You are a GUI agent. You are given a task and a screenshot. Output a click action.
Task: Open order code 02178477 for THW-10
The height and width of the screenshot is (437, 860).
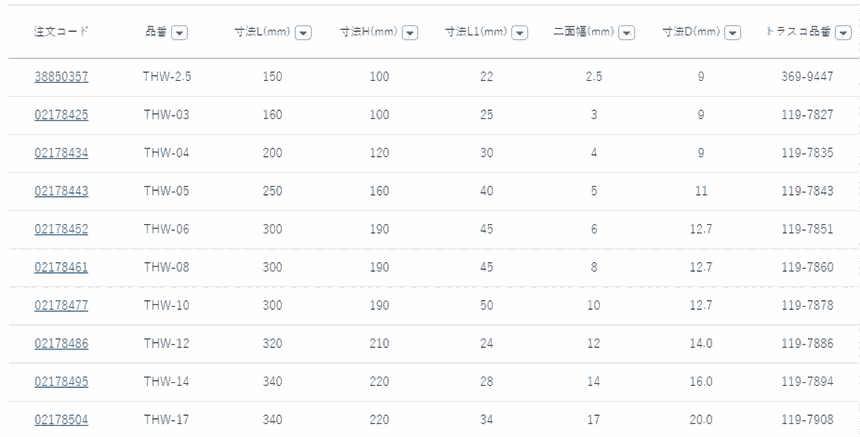pos(61,306)
